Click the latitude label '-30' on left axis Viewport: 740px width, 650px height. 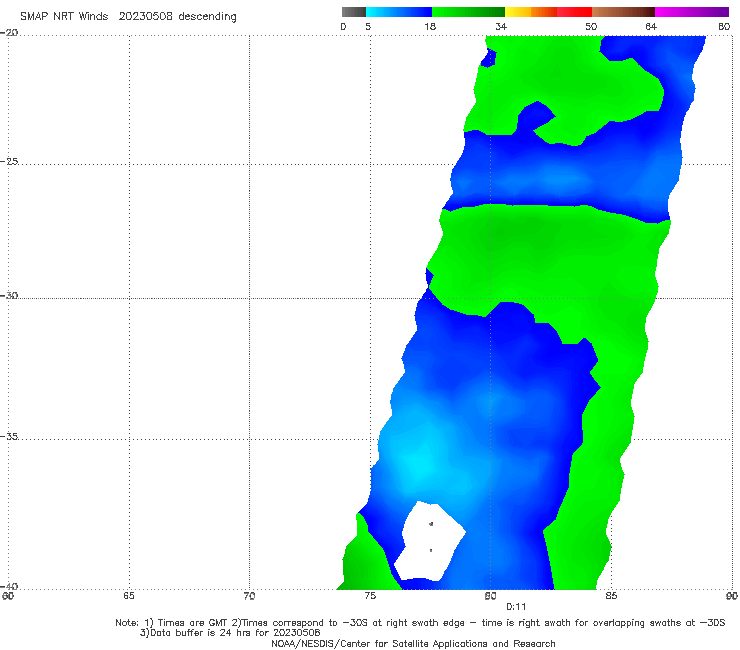(x=9, y=295)
